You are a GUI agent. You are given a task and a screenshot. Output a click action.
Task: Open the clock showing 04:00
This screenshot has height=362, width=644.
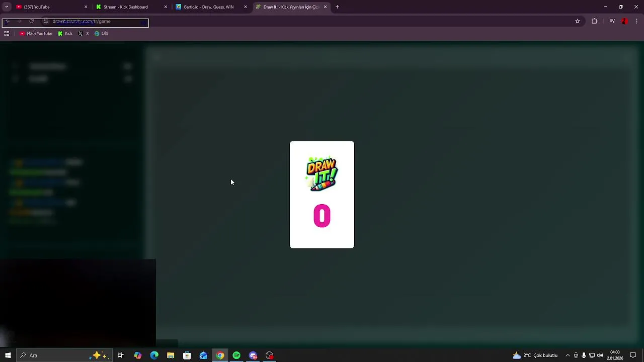(615, 355)
